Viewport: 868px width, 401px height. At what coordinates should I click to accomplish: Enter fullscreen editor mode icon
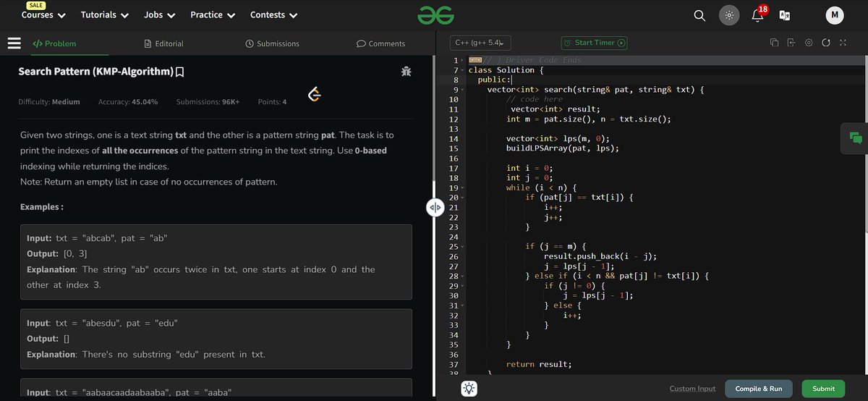coord(843,43)
